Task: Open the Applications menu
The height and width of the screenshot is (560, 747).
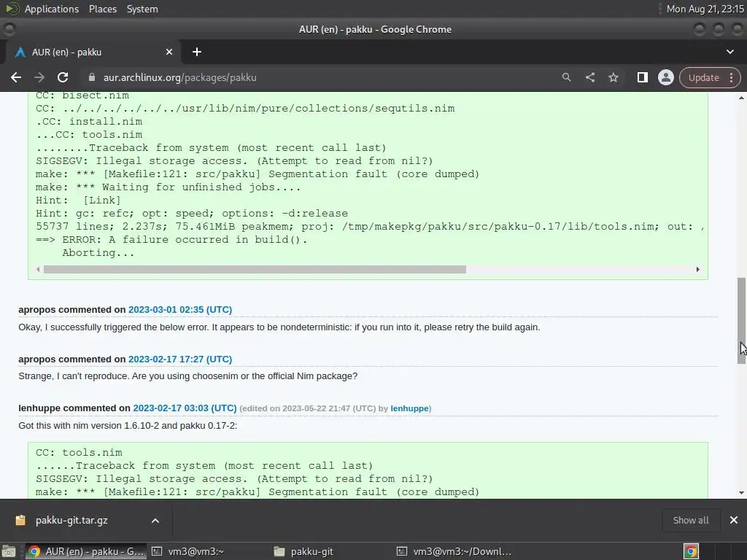Action: (52, 9)
